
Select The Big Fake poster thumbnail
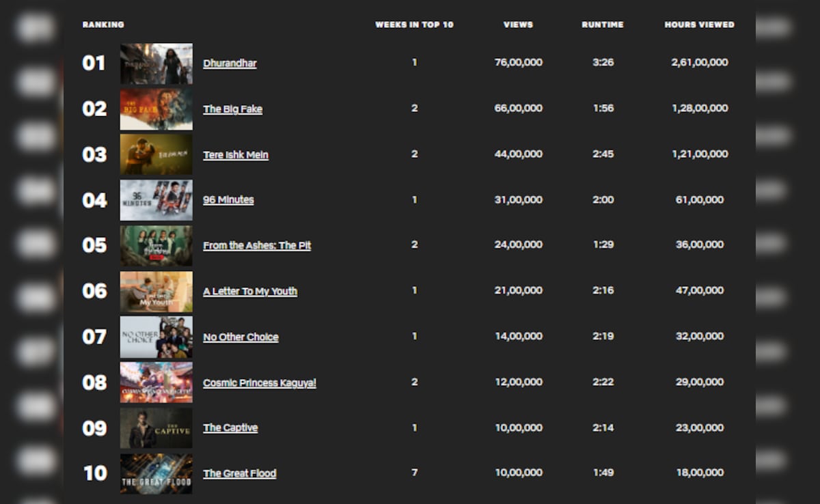point(156,109)
